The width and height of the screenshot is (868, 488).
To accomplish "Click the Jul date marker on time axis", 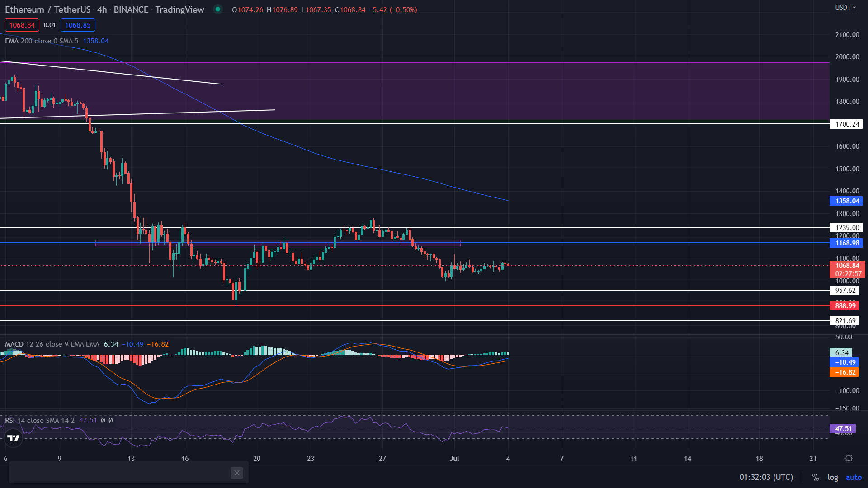I will [x=454, y=459].
